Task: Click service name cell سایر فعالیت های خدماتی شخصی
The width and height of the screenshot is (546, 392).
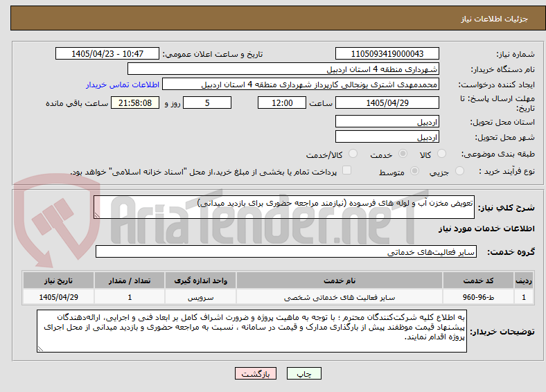Action: (x=340, y=297)
